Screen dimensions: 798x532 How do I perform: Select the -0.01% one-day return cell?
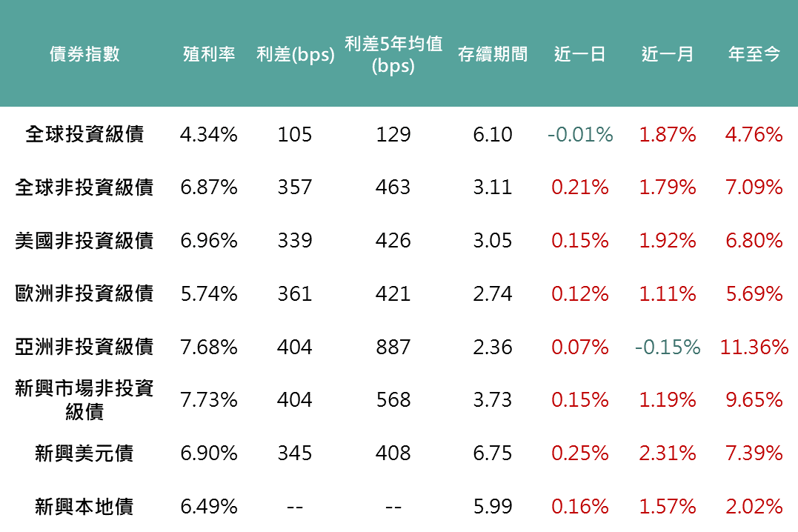pos(580,134)
